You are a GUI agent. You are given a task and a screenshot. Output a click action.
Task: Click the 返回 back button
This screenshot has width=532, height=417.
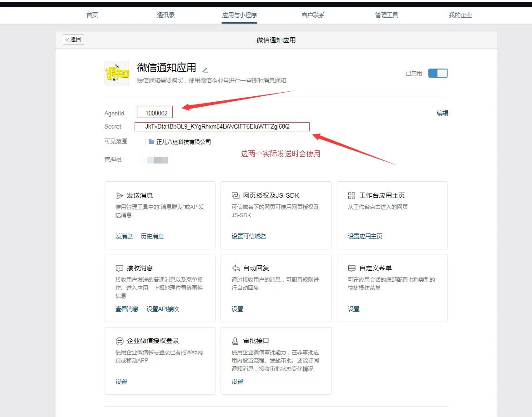(x=73, y=40)
